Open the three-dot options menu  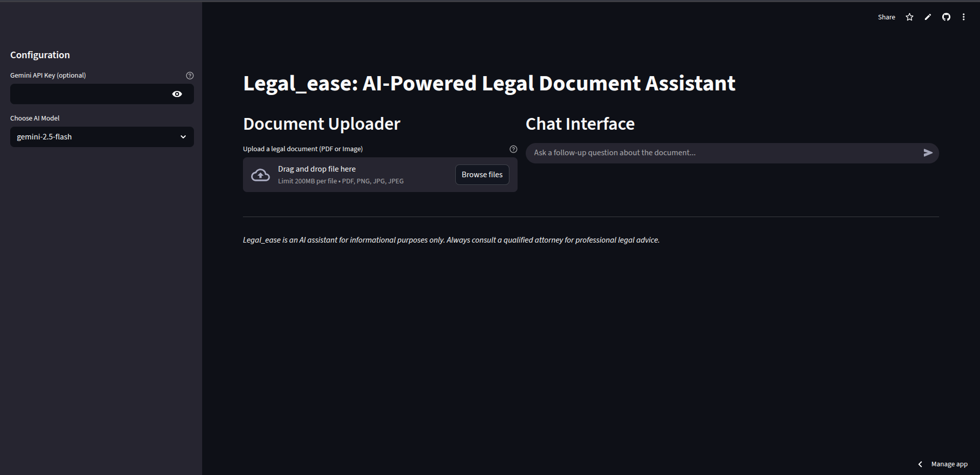(x=964, y=17)
